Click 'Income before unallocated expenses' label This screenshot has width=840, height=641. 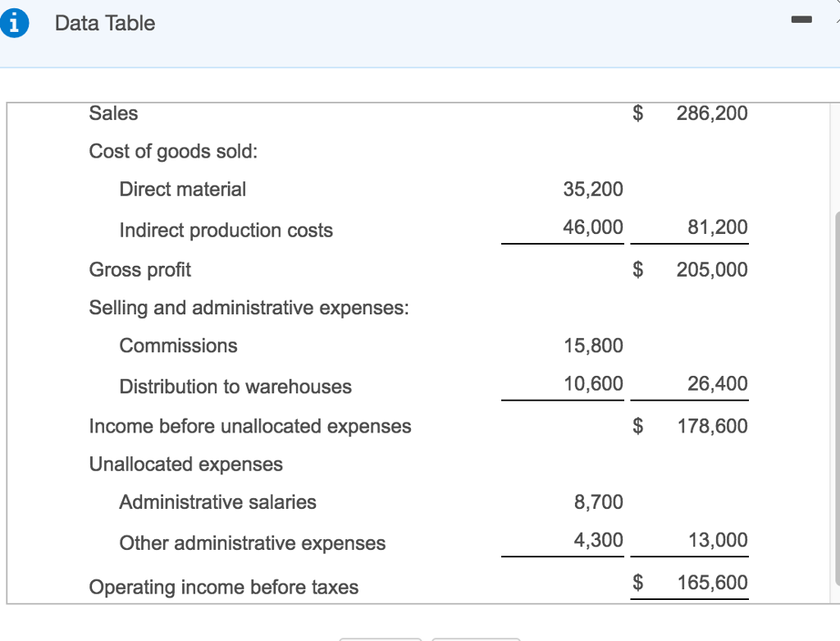(250, 426)
